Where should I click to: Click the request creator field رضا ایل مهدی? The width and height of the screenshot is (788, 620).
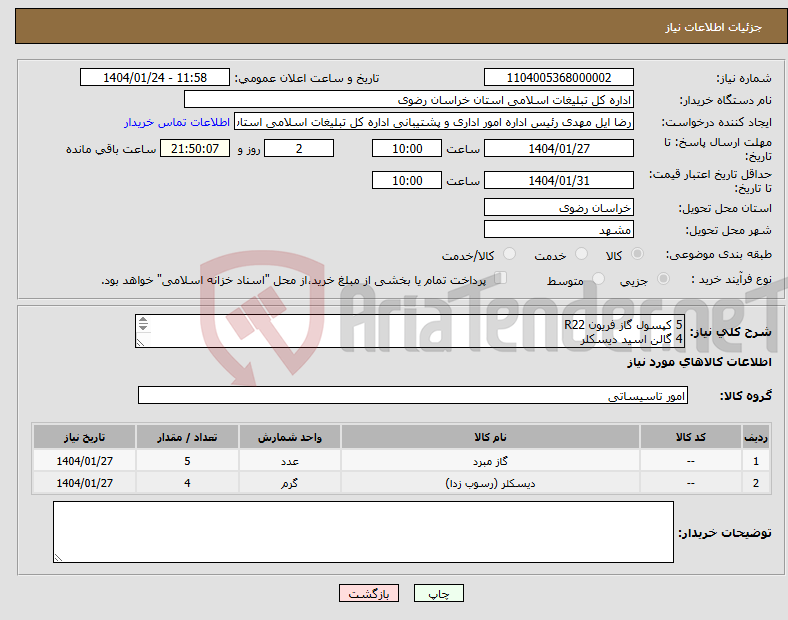[x=434, y=122]
